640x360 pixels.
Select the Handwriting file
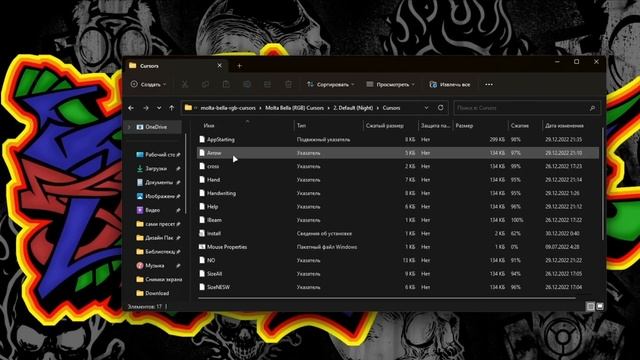point(221,193)
